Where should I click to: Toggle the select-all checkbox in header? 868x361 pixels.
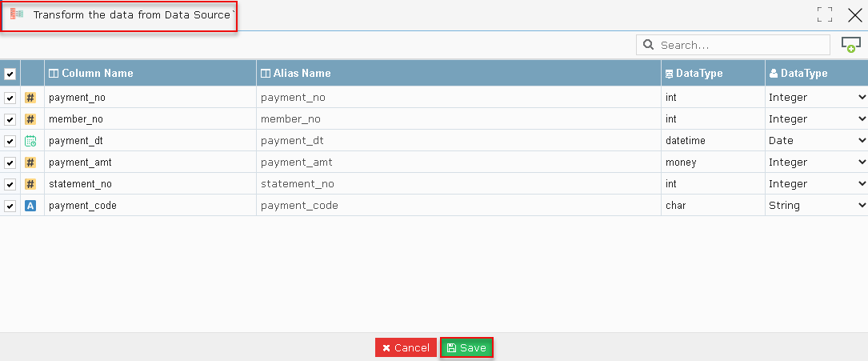tap(10, 74)
